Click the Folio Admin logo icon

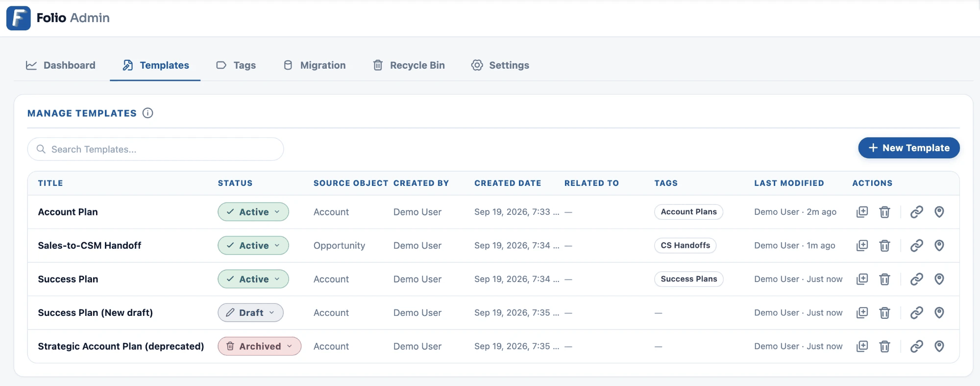click(19, 18)
